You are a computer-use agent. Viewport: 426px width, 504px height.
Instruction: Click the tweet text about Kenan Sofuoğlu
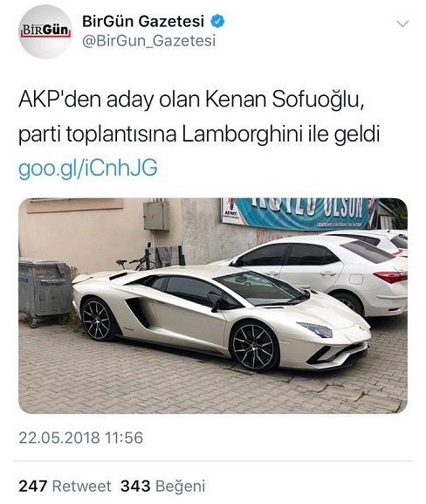(199, 117)
